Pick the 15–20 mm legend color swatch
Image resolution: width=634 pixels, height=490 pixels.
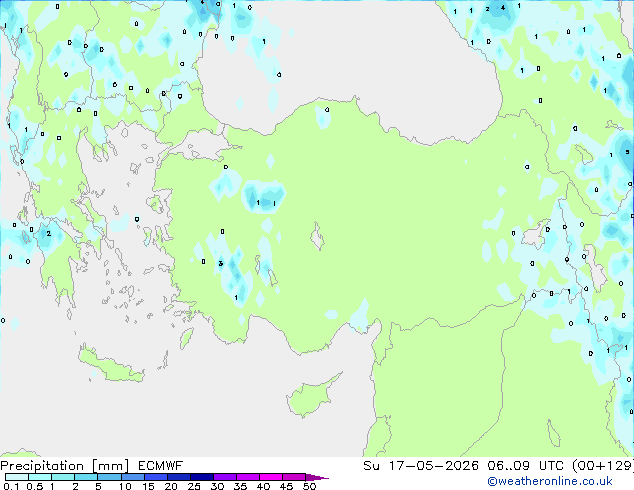click(155, 477)
